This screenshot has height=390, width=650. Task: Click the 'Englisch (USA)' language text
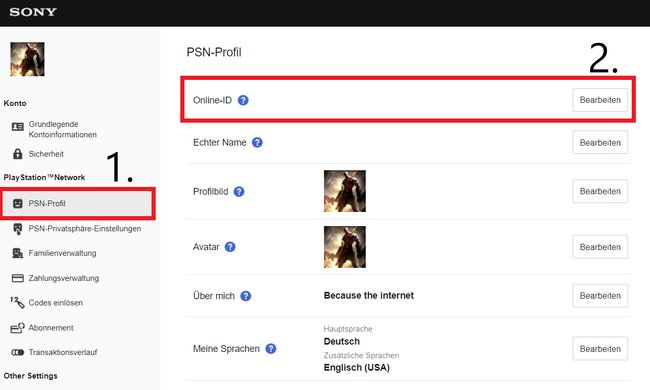coord(357,368)
